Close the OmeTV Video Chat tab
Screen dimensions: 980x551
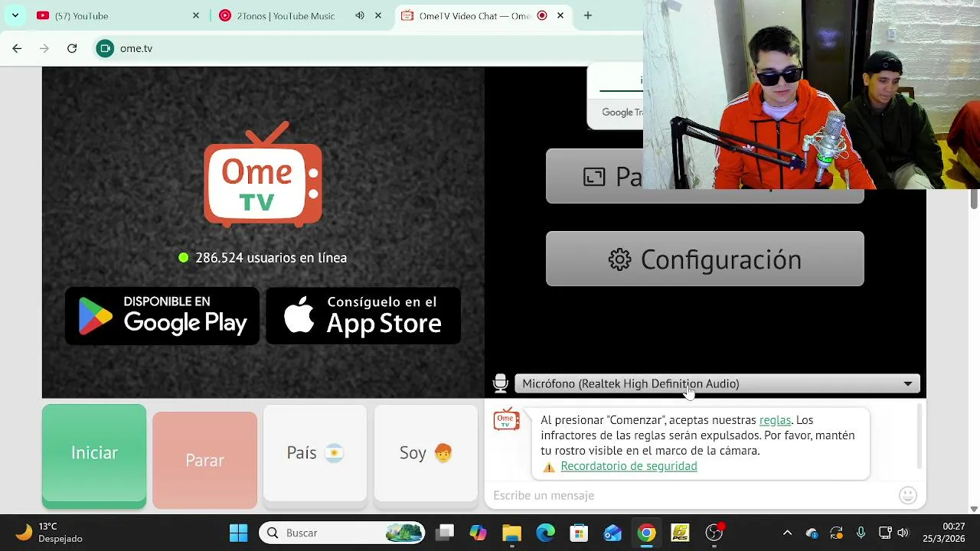pos(560,15)
